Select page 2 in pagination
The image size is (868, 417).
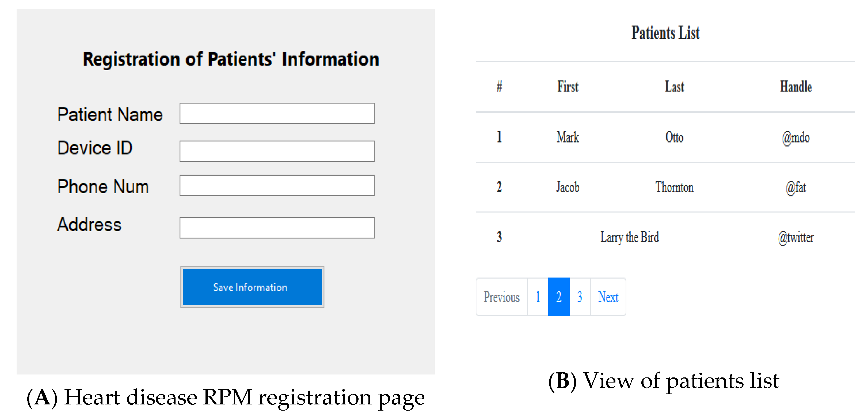coord(559,297)
